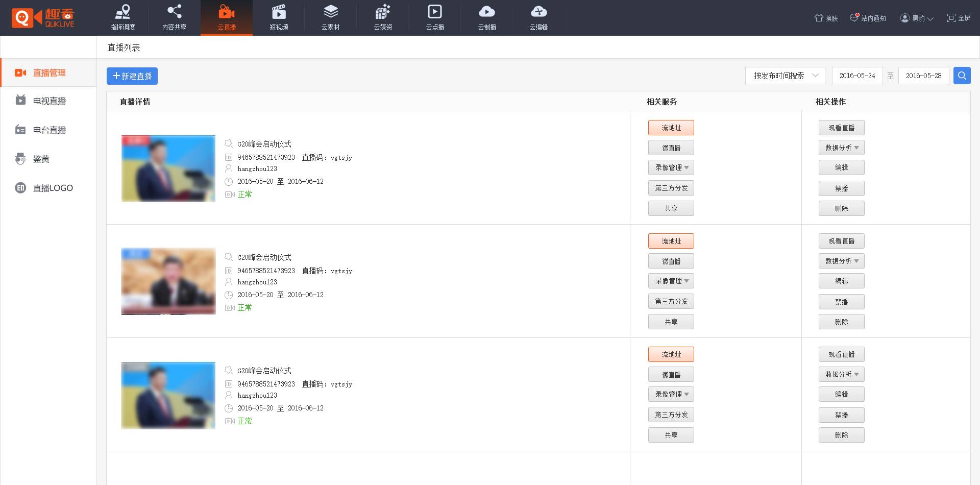This screenshot has width=980, height=485.
Task: Click 编辑 in the third row
Action: point(842,394)
